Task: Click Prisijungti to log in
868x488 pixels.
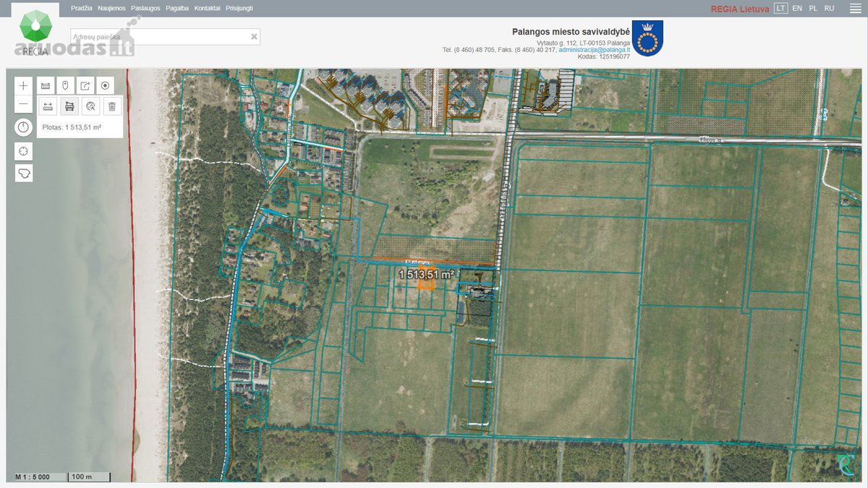Action: pos(239,8)
